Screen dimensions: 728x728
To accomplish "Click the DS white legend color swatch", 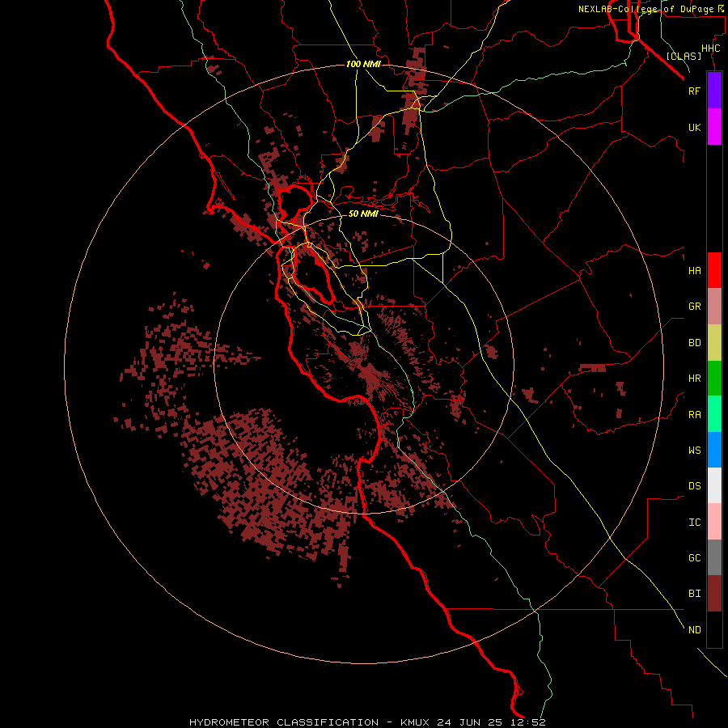I will coord(714,485).
